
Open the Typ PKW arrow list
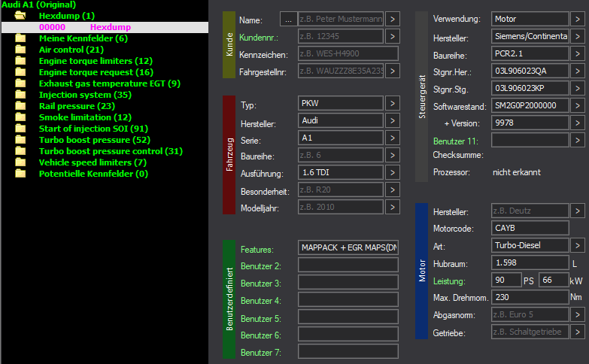click(393, 103)
